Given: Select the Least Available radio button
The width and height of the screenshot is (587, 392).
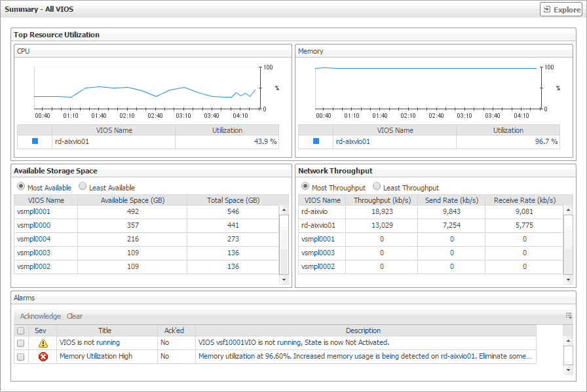Looking at the screenshot, I should (83, 187).
